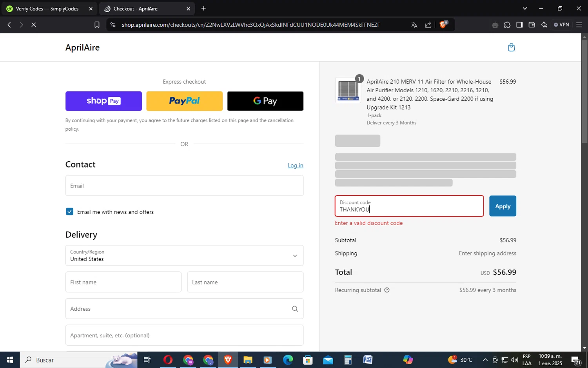Launch Microsoft Edge from taskbar

coord(288,360)
